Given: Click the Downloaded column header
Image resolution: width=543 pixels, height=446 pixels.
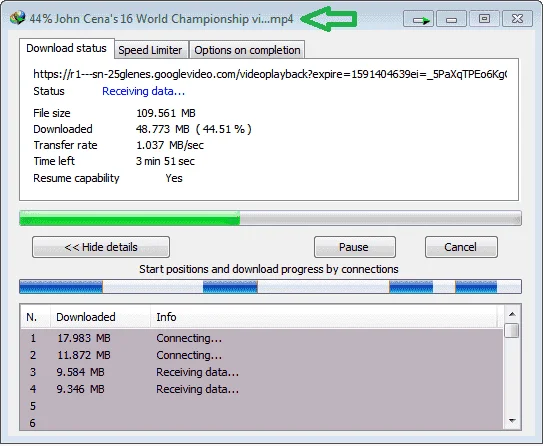Looking at the screenshot, I should pyautogui.click(x=100, y=317).
